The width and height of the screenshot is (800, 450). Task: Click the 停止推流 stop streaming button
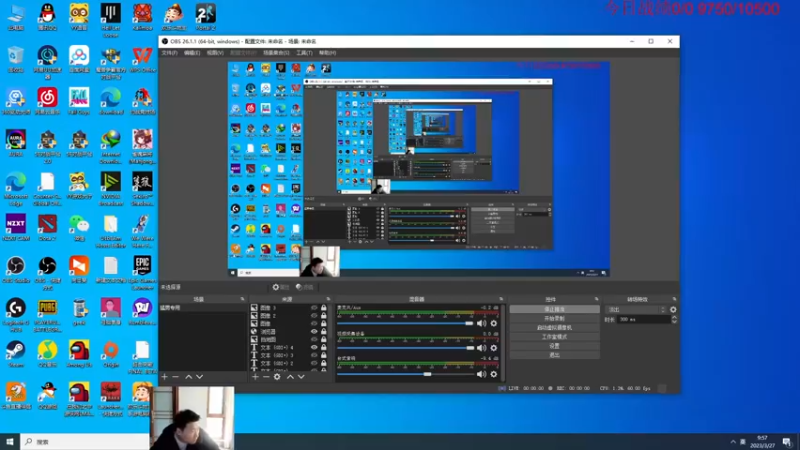[x=555, y=309]
